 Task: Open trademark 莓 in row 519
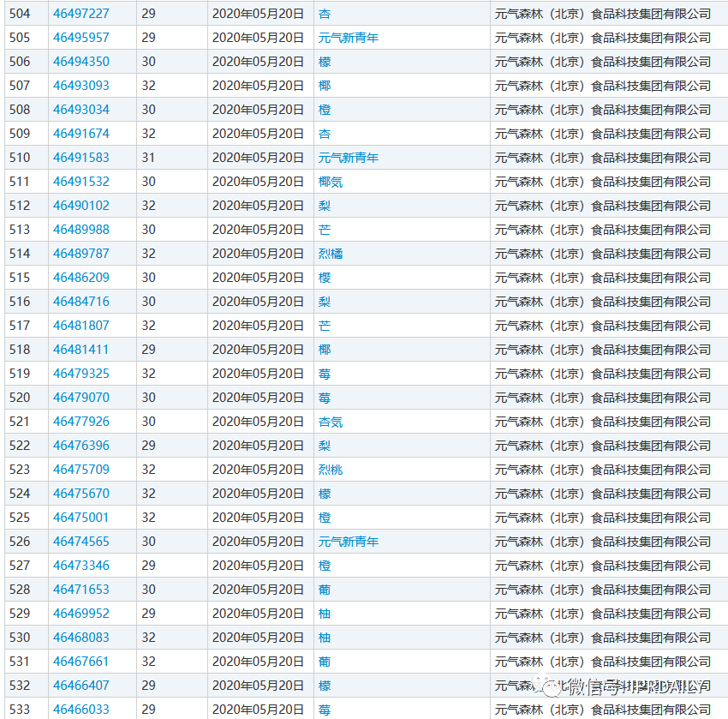[325, 374]
